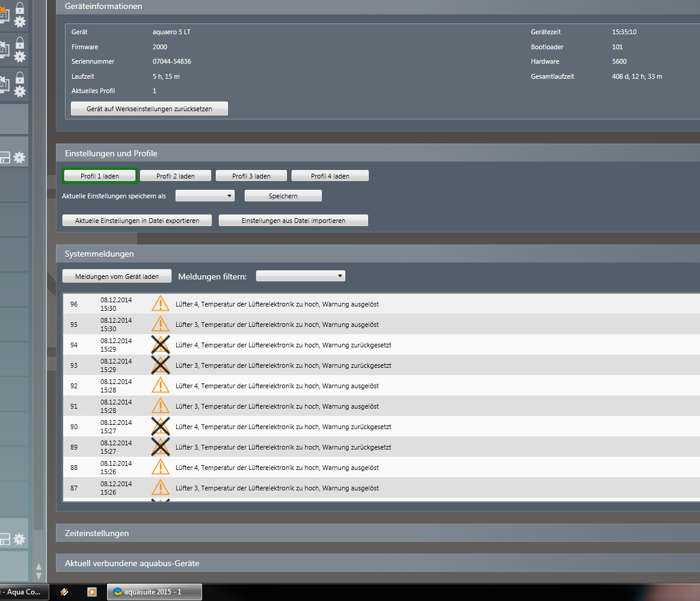Viewport: 700px width, 601px height.
Task: Select message 90 'Lüfter 4 ... Warnung zurückgesetzt'
Action: (x=283, y=427)
